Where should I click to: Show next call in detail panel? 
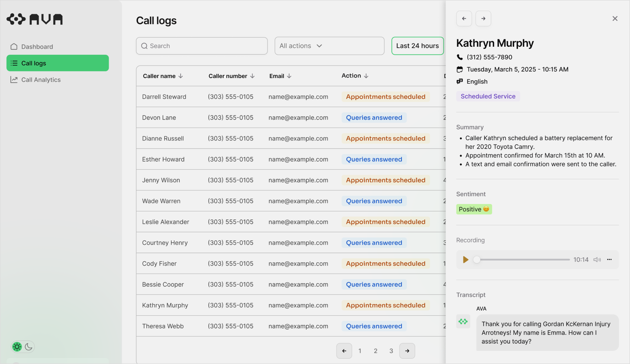pos(483,18)
